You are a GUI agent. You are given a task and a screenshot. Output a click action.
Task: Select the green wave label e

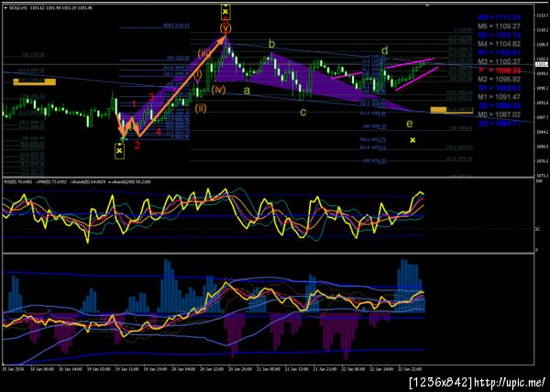point(410,124)
